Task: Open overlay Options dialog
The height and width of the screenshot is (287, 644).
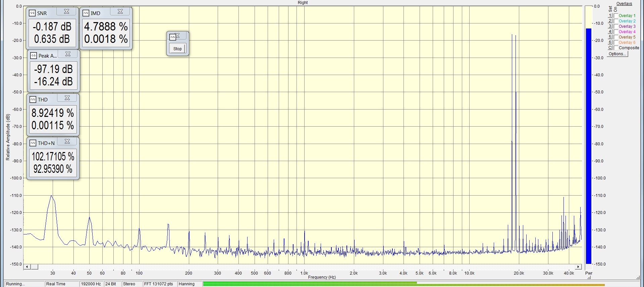Action: click(618, 54)
